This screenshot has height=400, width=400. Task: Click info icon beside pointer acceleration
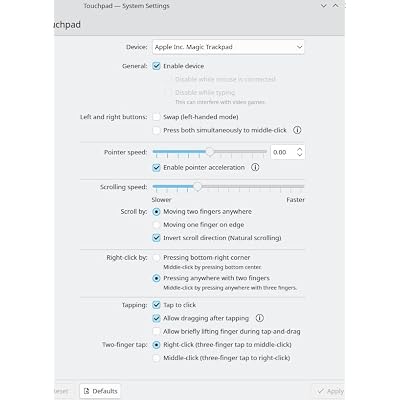click(255, 167)
